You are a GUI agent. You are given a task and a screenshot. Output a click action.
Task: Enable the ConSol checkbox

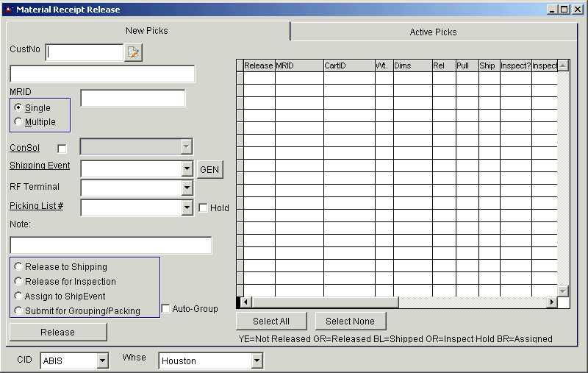[62, 149]
